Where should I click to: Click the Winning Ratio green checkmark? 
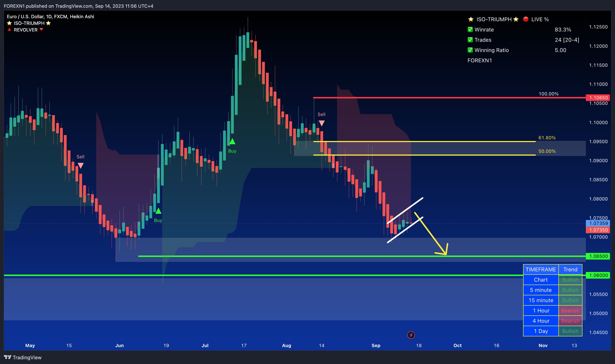pyautogui.click(x=470, y=50)
